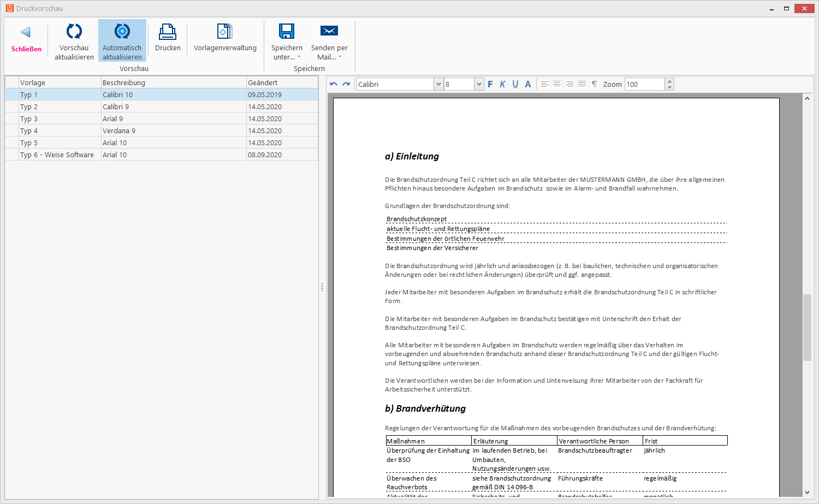819x504 pixels.
Task: Center align text
Action: [x=557, y=84]
